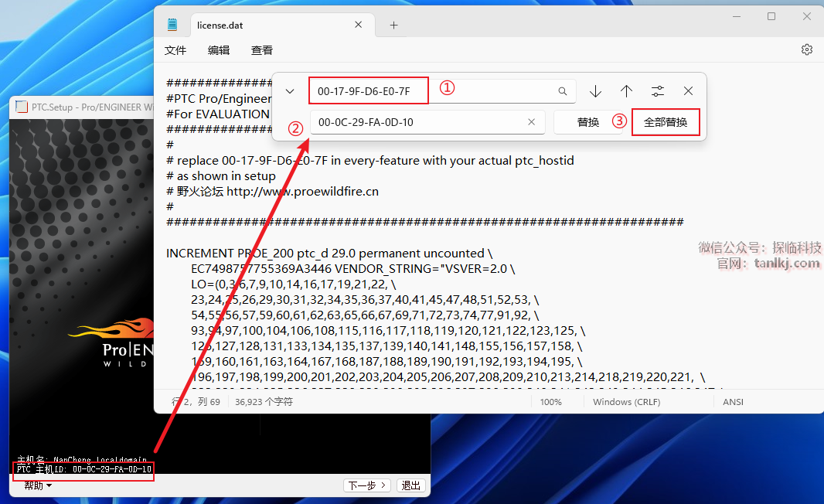Click the 36,923 个字符 status entry
This screenshot has width=824, height=504.
tap(264, 401)
